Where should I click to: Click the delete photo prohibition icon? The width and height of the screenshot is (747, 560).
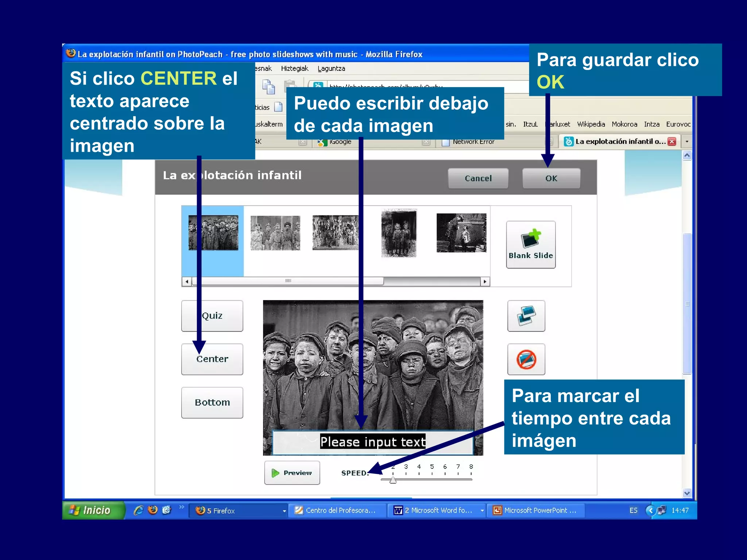click(x=526, y=359)
